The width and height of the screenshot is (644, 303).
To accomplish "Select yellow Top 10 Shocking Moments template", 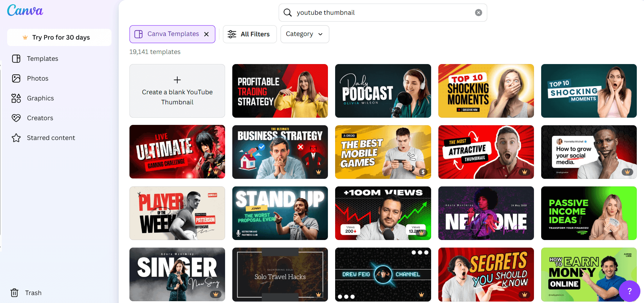I will coord(486,91).
